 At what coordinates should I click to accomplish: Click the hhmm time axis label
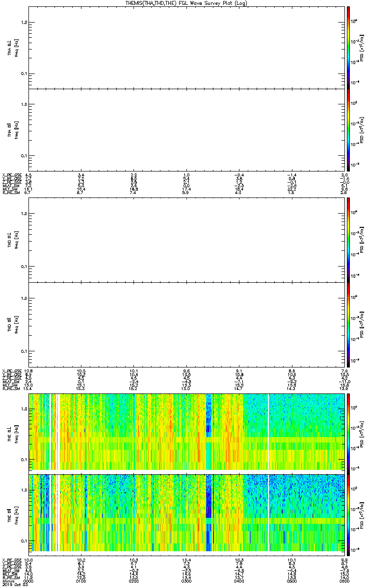7,581
